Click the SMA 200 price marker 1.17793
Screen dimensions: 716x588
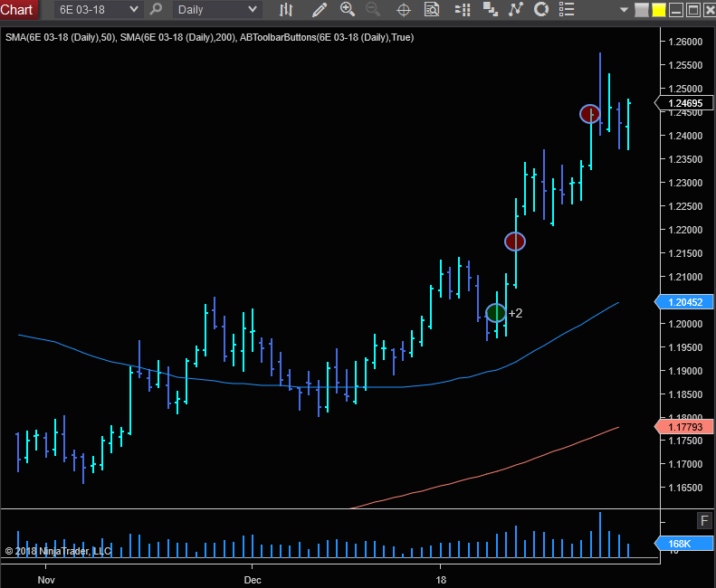tap(684, 427)
